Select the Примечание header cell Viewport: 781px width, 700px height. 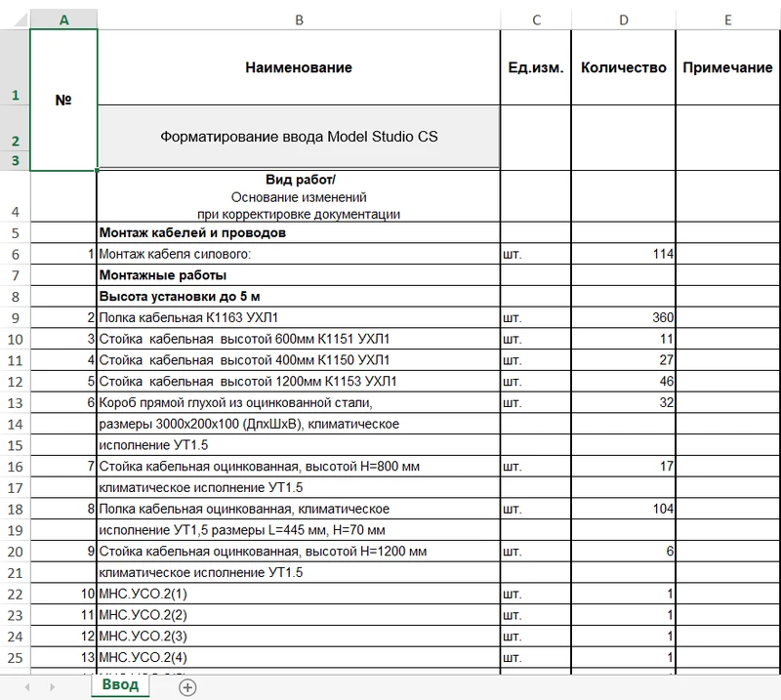coord(727,67)
